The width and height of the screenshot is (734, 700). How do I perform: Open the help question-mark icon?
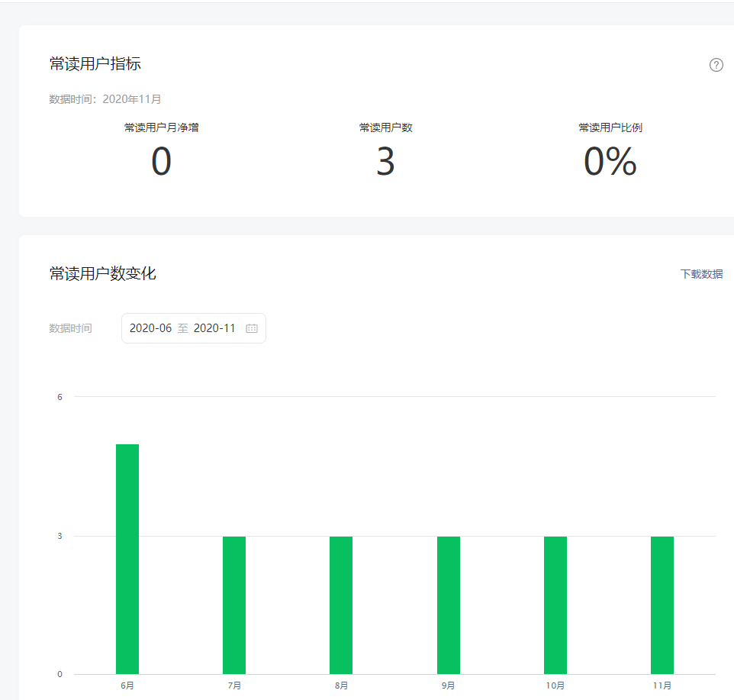[x=716, y=65]
